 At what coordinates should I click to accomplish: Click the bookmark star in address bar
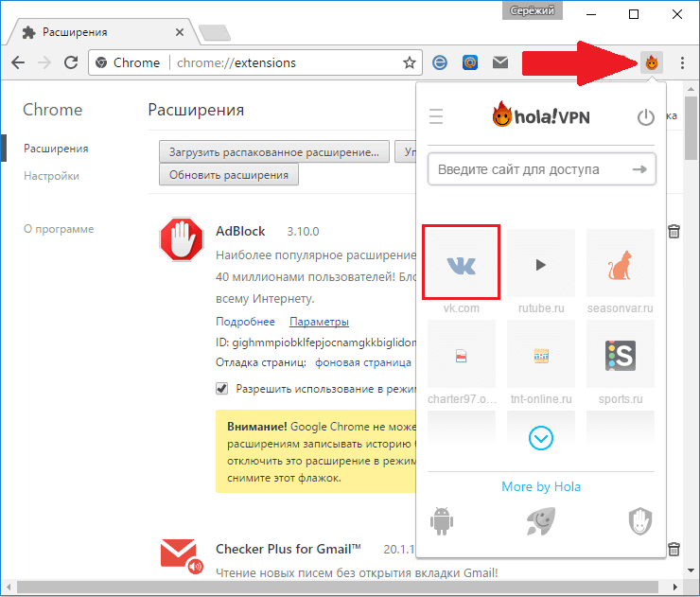tap(410, 62)
